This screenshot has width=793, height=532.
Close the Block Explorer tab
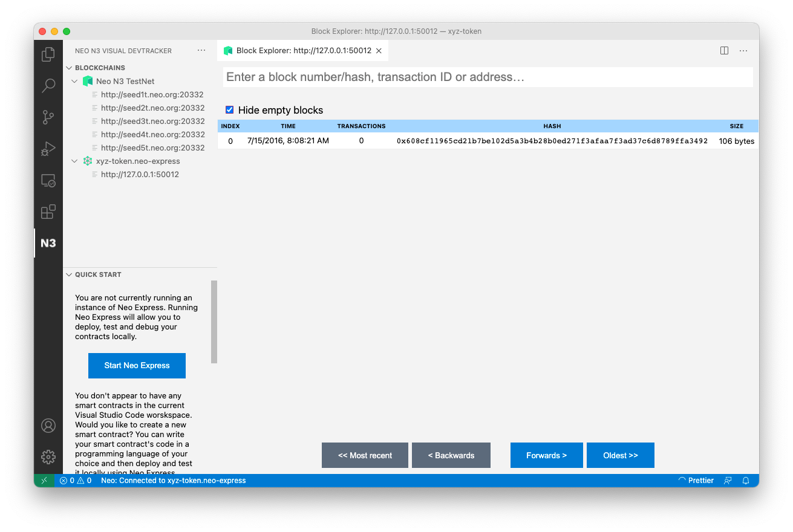[x=379, y=51]
